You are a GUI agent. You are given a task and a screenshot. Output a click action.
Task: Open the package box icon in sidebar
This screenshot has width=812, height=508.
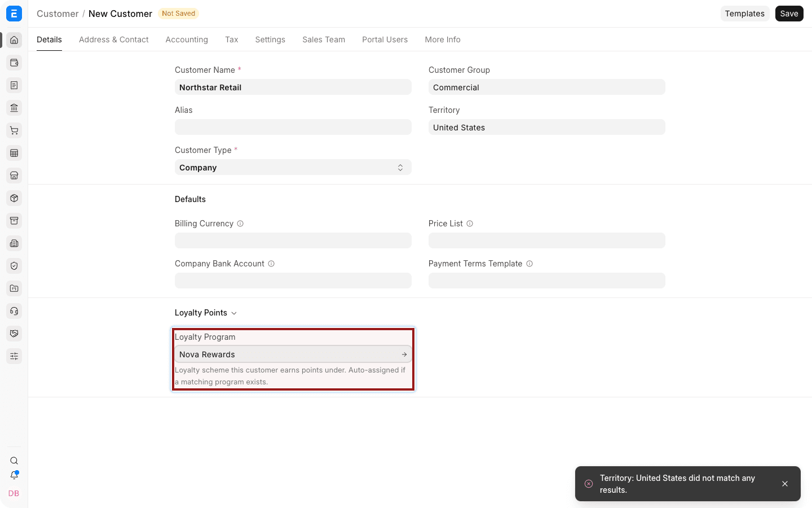[x=14, y=198]
